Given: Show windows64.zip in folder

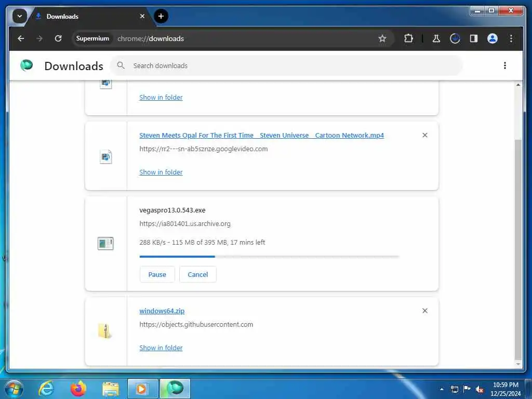Looking at the screenshot, I should click(161, 348).
